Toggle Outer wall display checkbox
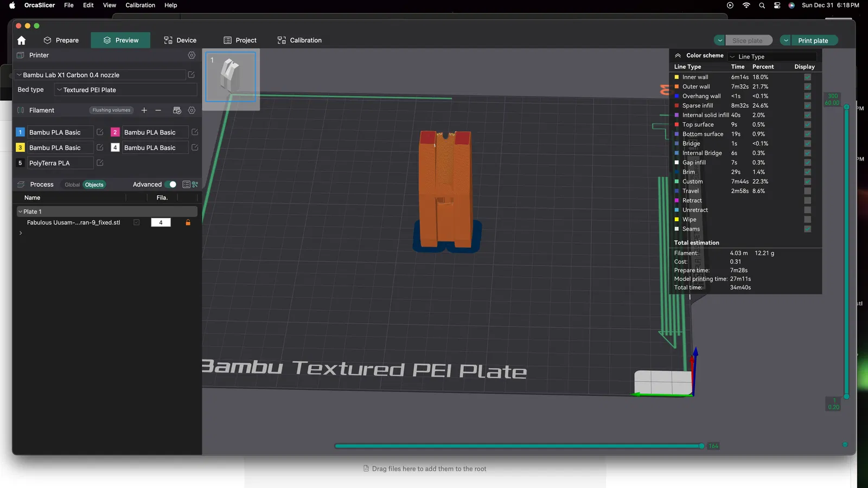This screenshot has width=868, height=488. pyautogui.click(x=807, y=87)
